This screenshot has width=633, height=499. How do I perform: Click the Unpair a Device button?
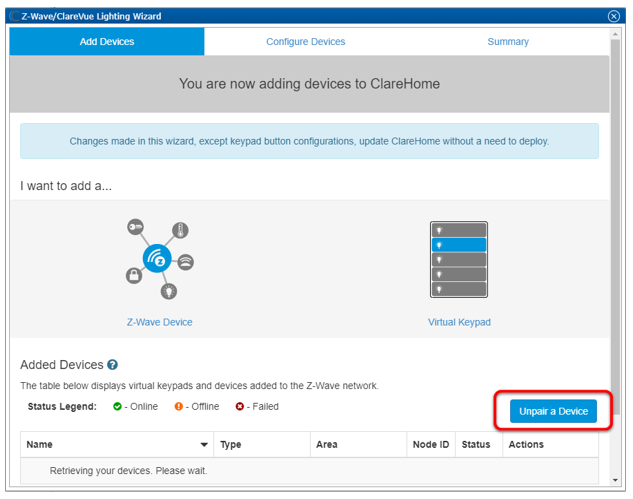tap(553, 411)
